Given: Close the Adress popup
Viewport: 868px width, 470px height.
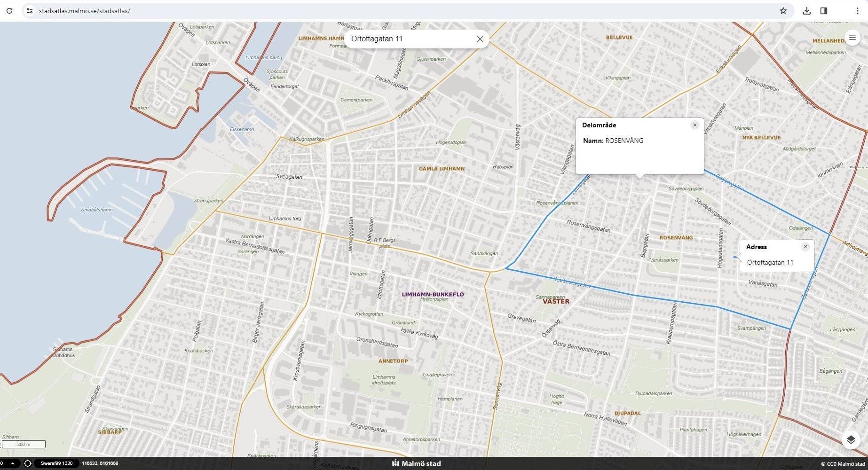Looking at the screenshot, I should (805, 247).
